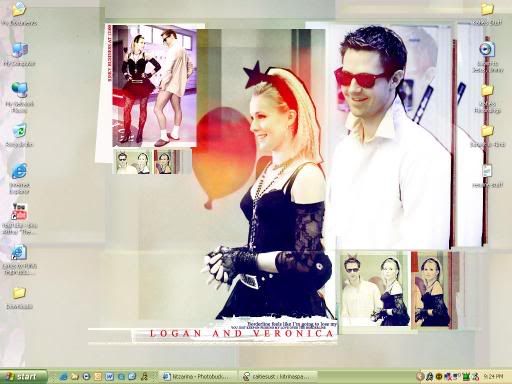Viewport: 512px width, 384px height.
Task: Select the My Computer desktop icon
Action: pyautogui.click(x=19, y=54)
